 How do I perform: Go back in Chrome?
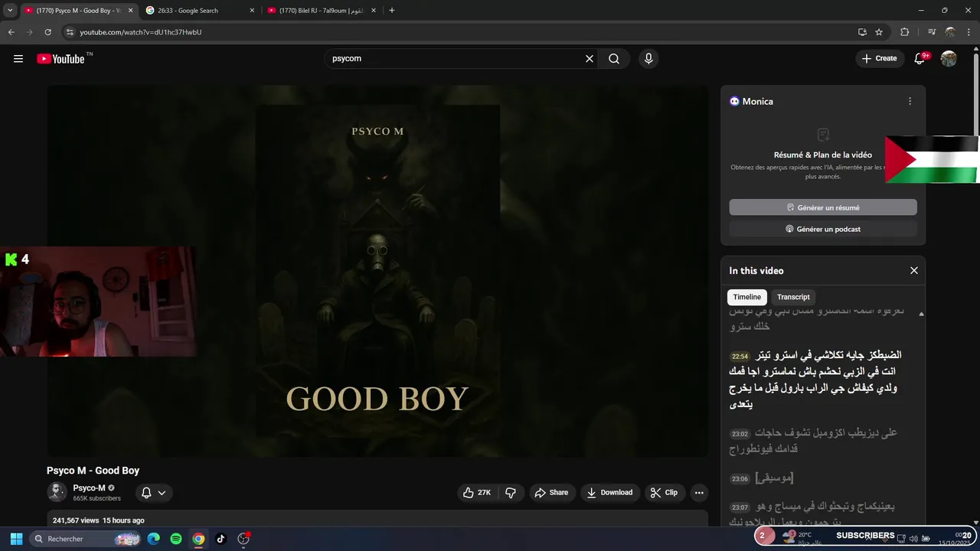point(11,32)
